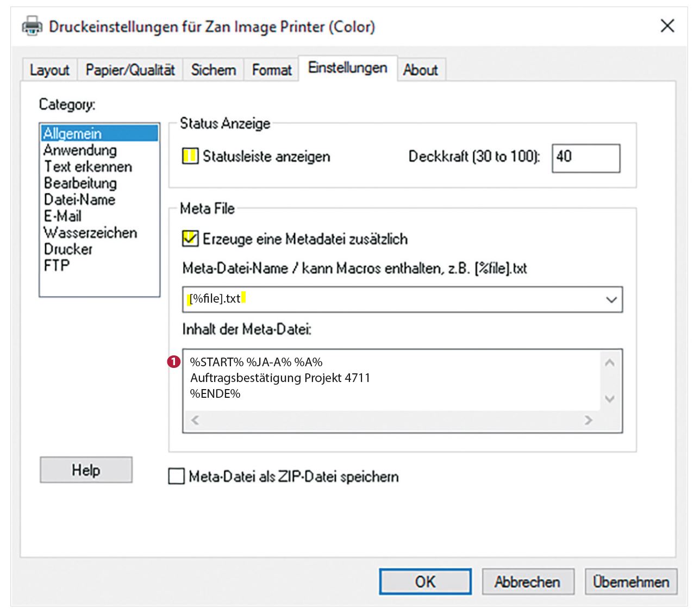Viewport: 700px width, 613px height.
Task: Open the Papier/Qualität tab
Action: click(130, 70)
